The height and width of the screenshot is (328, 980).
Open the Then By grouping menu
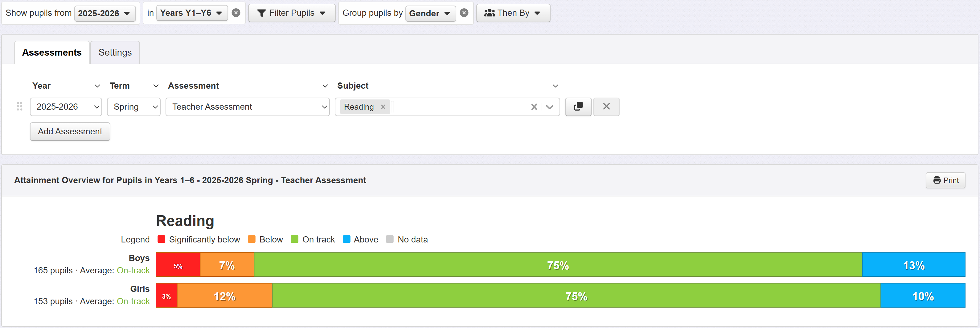(x=512, y=13)
